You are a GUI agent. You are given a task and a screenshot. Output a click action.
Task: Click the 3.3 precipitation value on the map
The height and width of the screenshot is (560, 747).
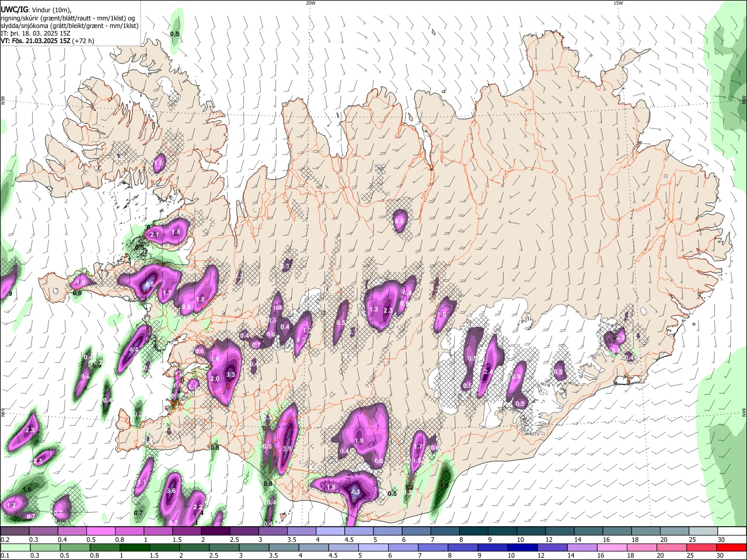click(231, 375)
